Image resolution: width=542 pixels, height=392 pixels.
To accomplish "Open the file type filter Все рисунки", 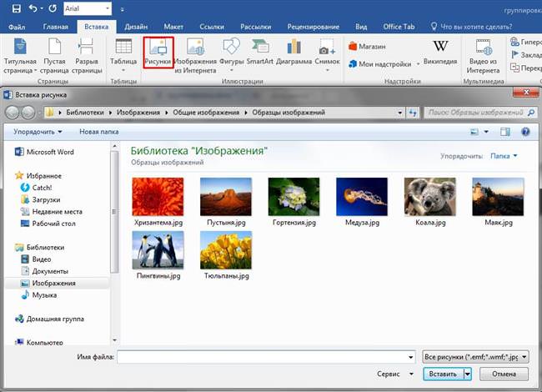I will pos(476,357).
